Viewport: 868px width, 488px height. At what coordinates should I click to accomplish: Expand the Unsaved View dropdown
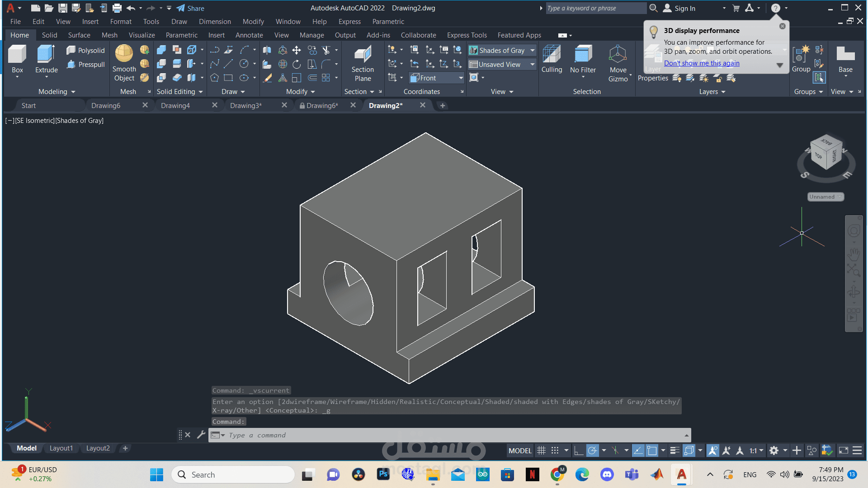[533, 65]
